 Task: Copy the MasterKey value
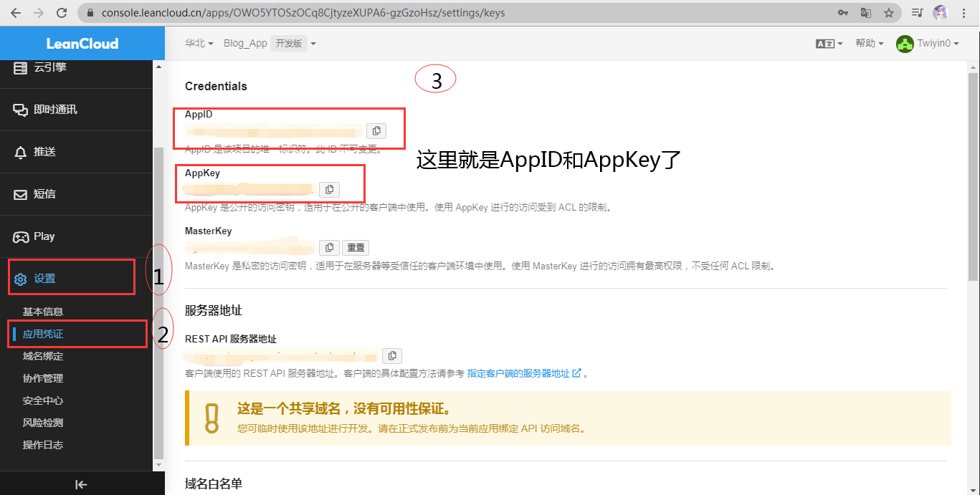329,248
